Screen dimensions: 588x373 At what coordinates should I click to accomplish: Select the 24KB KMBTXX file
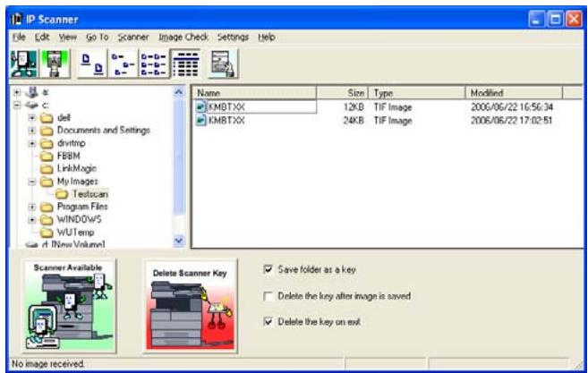tap(226, 121)
